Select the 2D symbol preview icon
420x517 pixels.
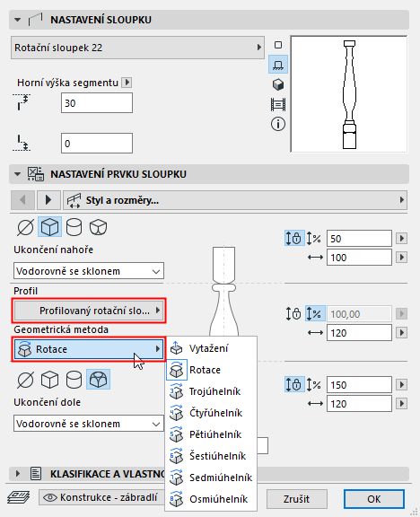(278, 45)
